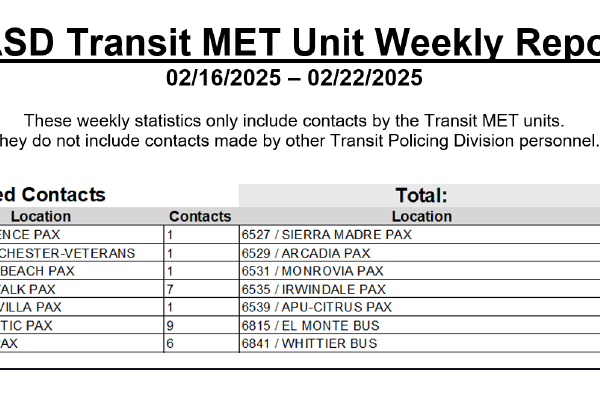The height and width of the screenshot is (400, 600).
Task: Click the contacts value 9
Action: pyautogui.click(x=171, y=325)
